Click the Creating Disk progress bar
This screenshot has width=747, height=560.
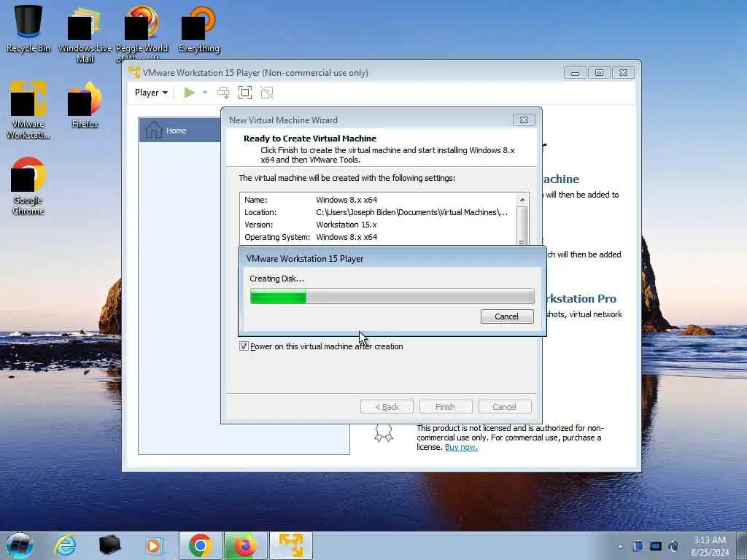coord(392,296)
